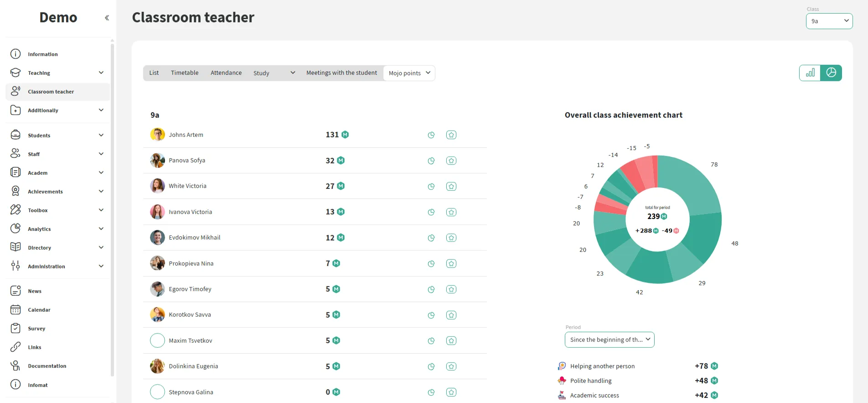
Task: Switch to the Timetable tab
Action: pyautogui.click(x=184, y=73)
